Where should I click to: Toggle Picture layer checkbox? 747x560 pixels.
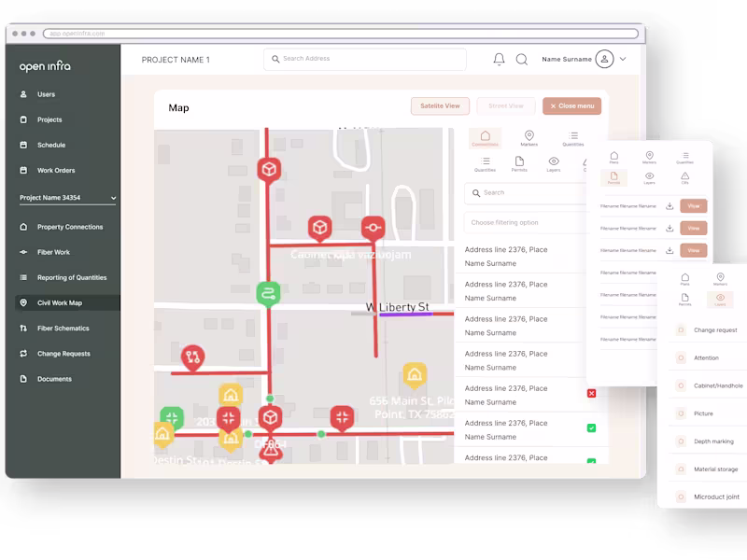682,413
